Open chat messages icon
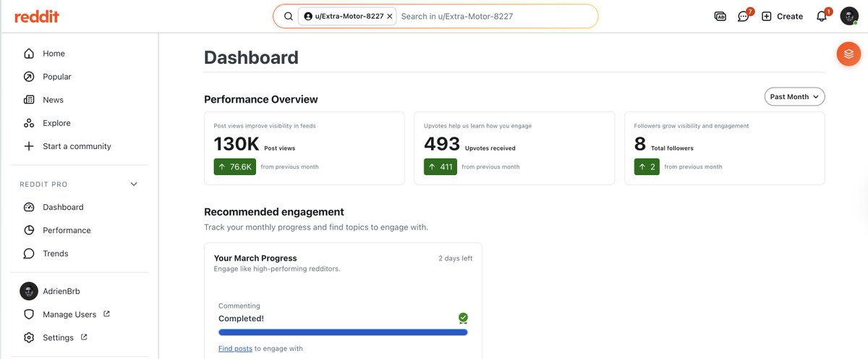Screen dimensions: 868x359 click(x=743, y=16)
